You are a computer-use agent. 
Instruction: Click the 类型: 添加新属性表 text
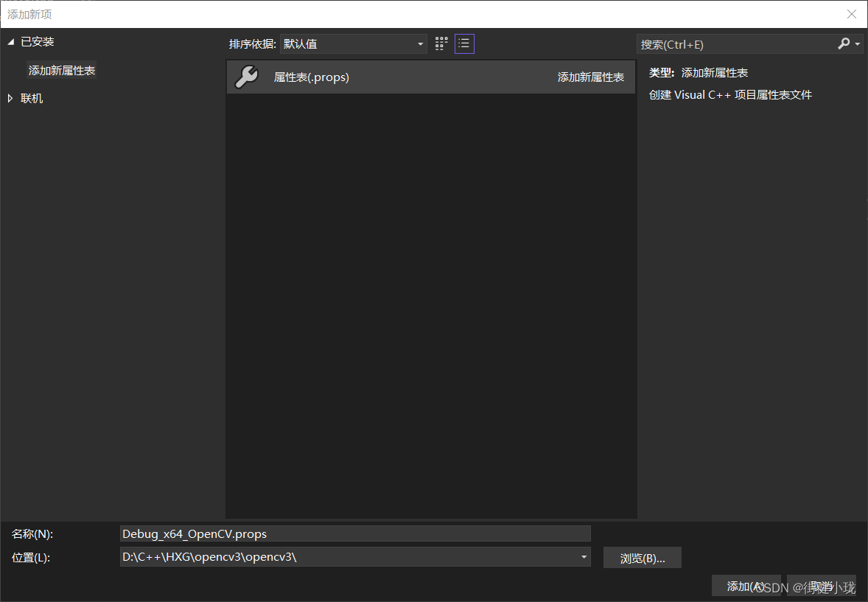(x=698, y=72)
